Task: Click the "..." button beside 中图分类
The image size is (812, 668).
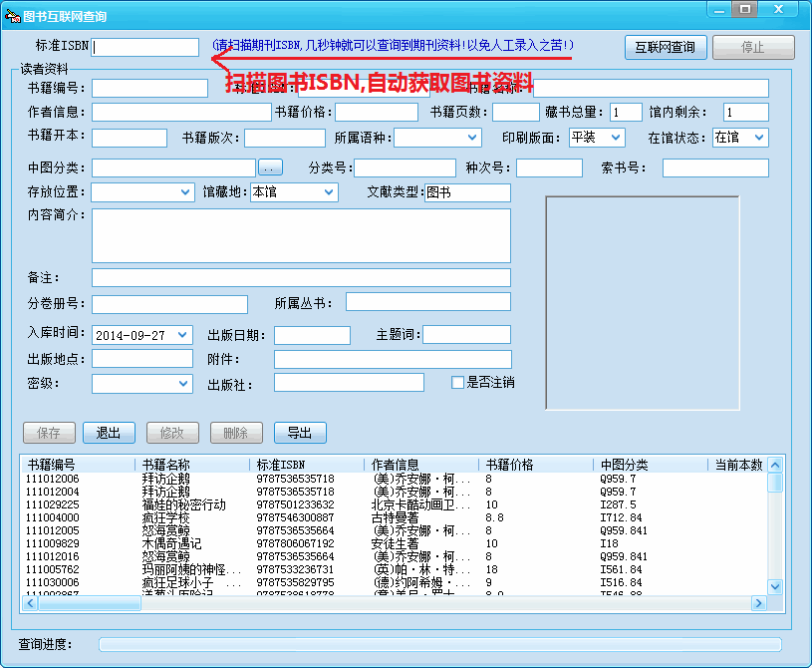Action: pyautogui.click(x=269, y=167)
